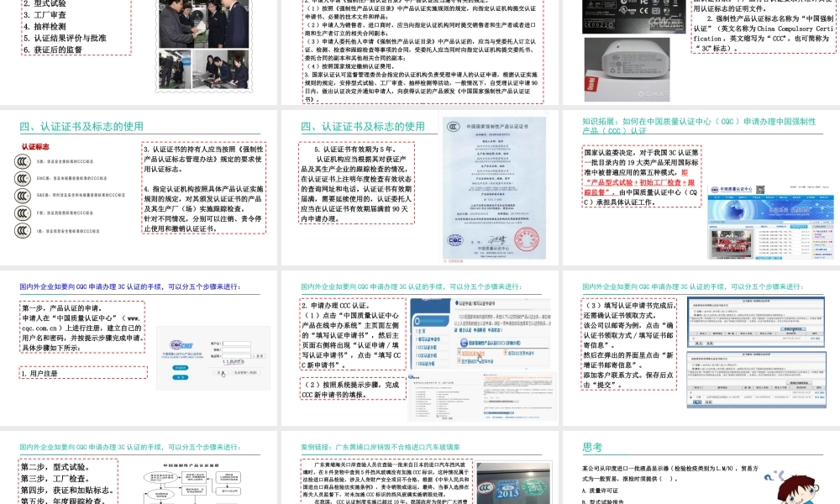Click the S&E CCC certification mark icon
Screen dimensions: 840x504
22,195
